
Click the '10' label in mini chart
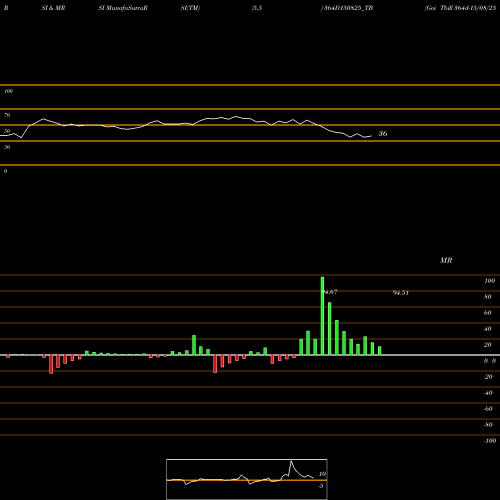tap(322, 474)
